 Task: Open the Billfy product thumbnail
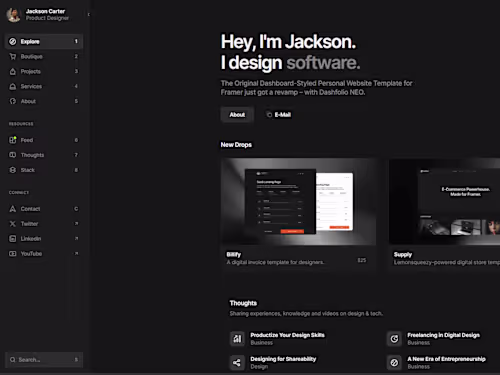[299, 202]
